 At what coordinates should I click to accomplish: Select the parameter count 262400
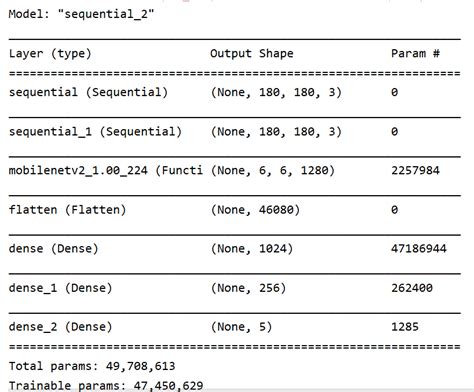click(412, 288)
